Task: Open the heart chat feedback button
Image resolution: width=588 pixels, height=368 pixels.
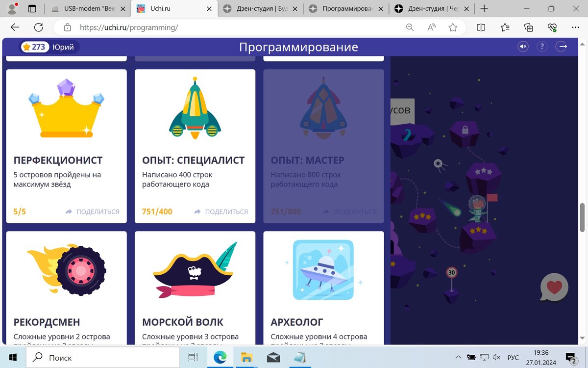Action: click(554, 287)
